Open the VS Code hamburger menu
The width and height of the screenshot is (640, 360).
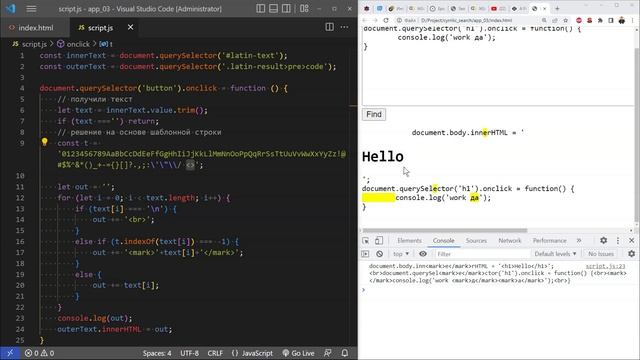coord(31,9)
